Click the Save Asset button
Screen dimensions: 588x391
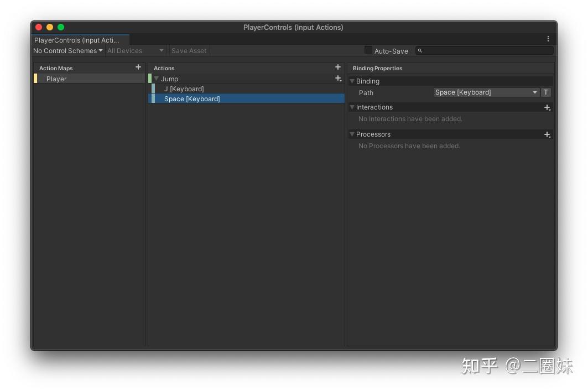[x=189, y=50]
